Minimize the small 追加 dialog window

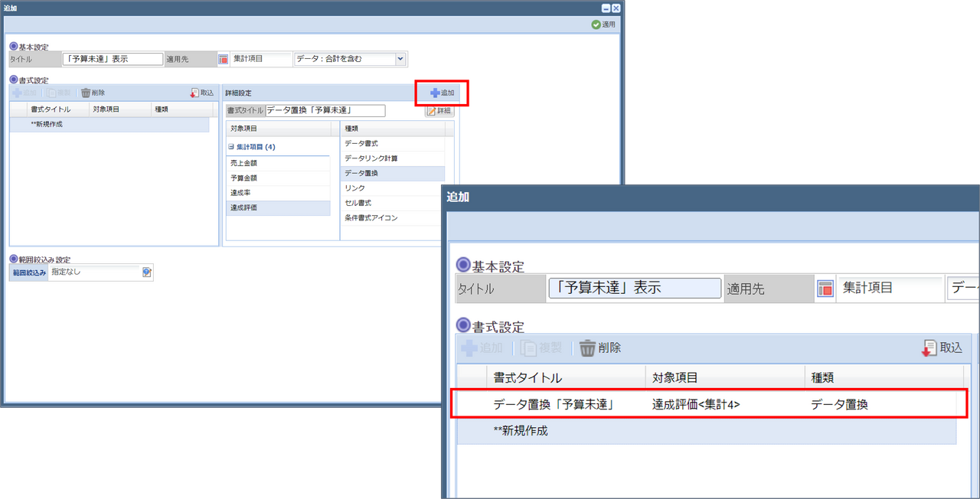606,8
